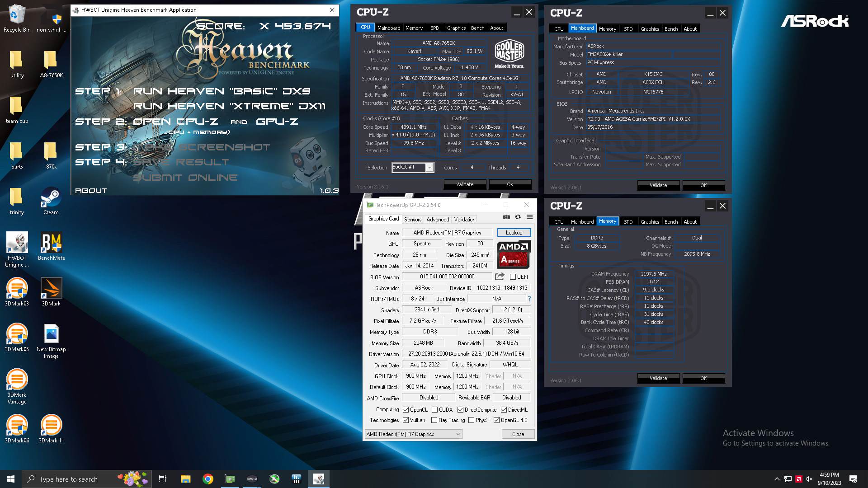The image size is (868, 488).
Task: Click Validate in CPU-Z CPU window
Action: 465,184
